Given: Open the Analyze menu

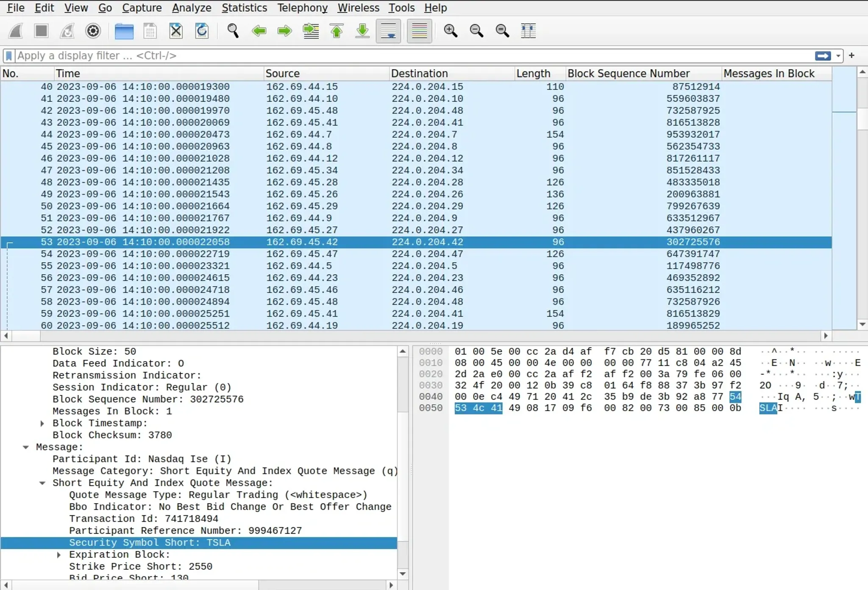Looking at the screenshot, I should [192, 8].
